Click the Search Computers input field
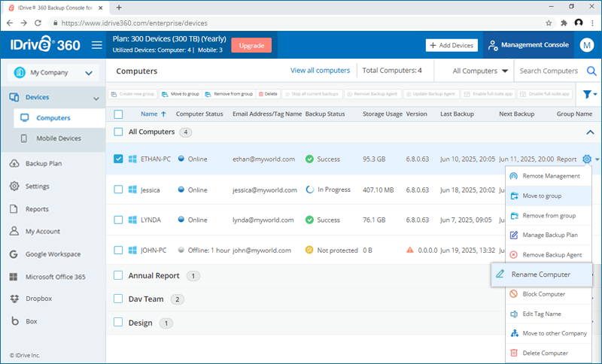The image size is (602, 364). [x=549, y=71]
